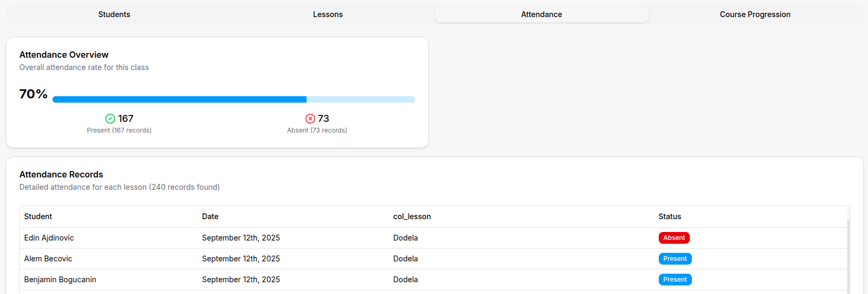868x294 pixels.
Task: Click the Date column header
Action: tap(210, 216)
